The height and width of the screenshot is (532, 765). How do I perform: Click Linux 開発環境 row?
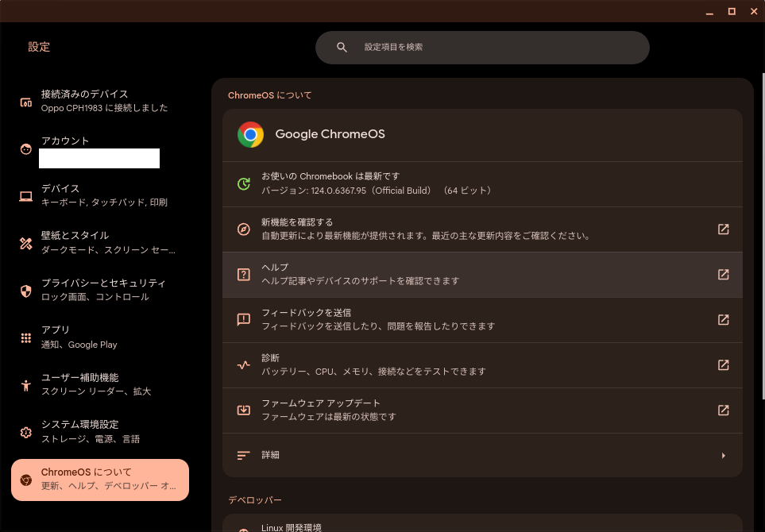pyautogui.click(x=482, y=524)
